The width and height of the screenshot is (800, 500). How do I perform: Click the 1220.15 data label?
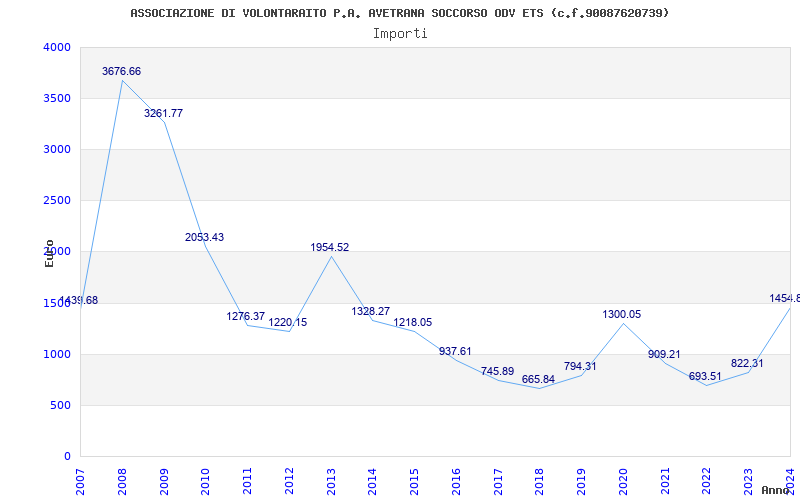click(288, 322)
